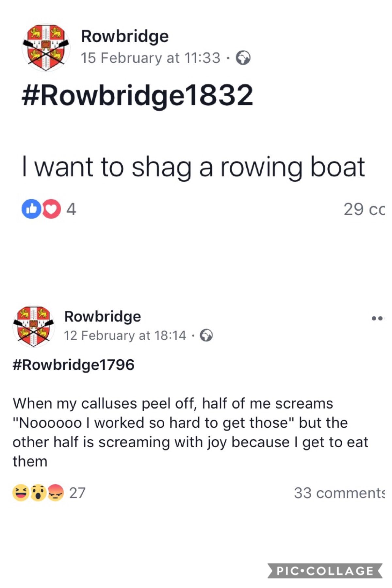Viewport: 392px width, 588px height.
Task: Open Rowbridge crest avatar on 12 February post
Action: [x=34, y=326]
